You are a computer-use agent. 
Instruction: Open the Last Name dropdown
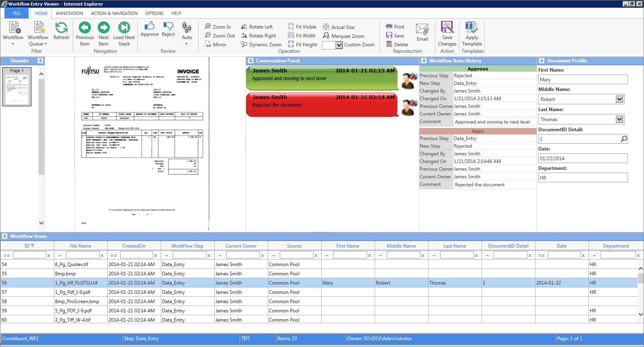pyautogui.click(x=619, y=119)
